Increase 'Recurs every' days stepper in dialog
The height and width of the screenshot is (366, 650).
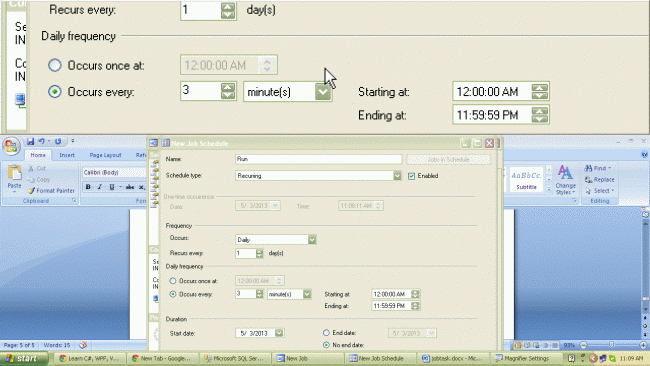(x=260, y=251)
